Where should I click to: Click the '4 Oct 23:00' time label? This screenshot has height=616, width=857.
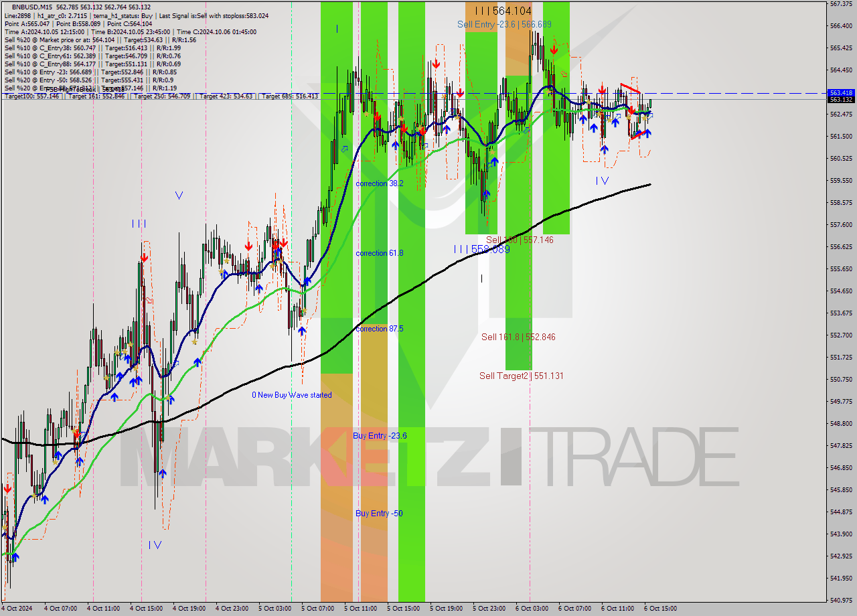tap(232, 609)
